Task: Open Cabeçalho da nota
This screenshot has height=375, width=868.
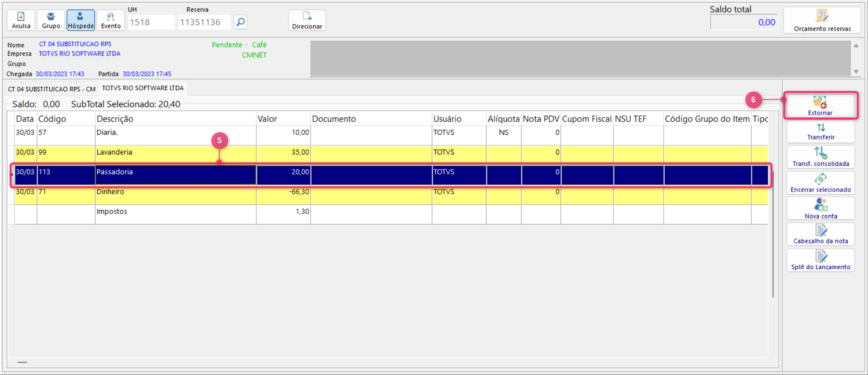Action: click(821, 234)
